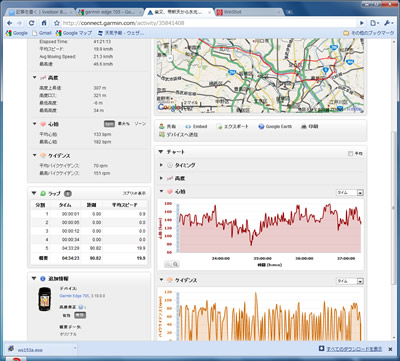The image size is (400, 361).
Task: Click the 平均スピード column header in laps table
Action: (125, 205)
